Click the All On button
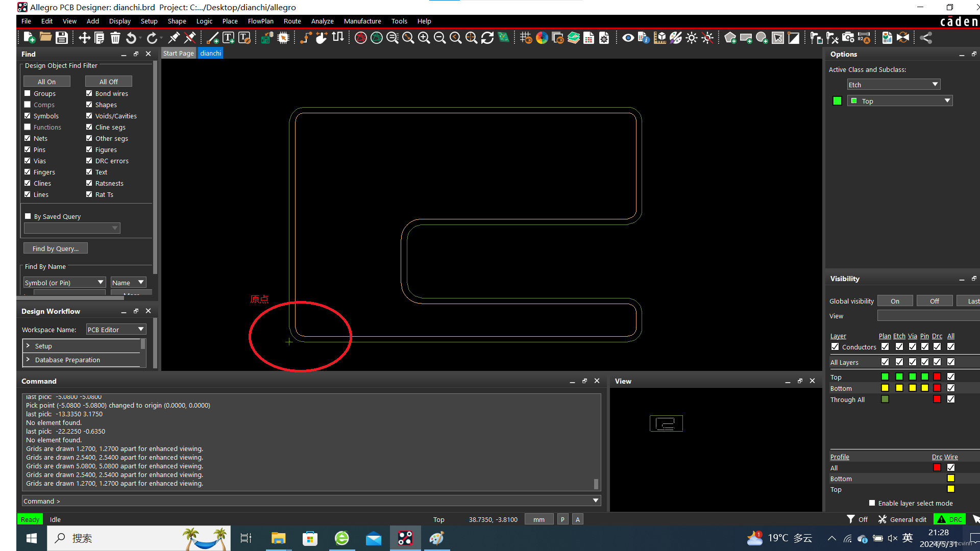 coord(47,82)
